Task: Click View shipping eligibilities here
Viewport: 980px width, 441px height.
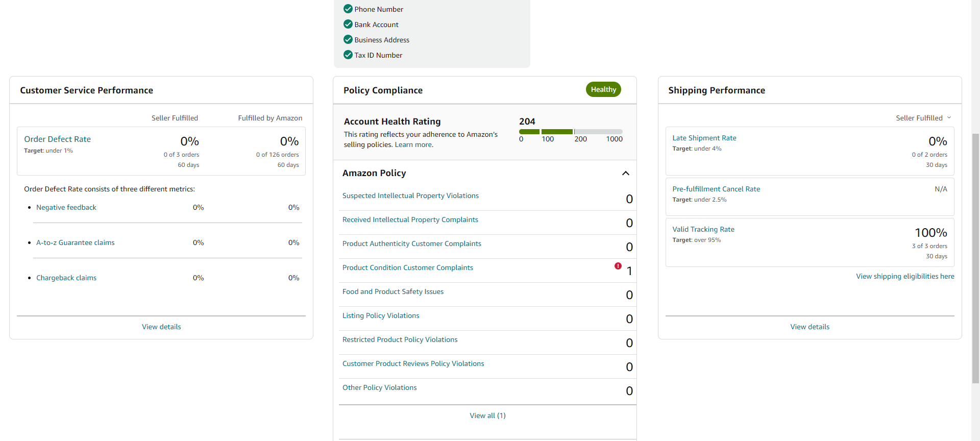Action: pyautogui.click(x=905, y=276)
